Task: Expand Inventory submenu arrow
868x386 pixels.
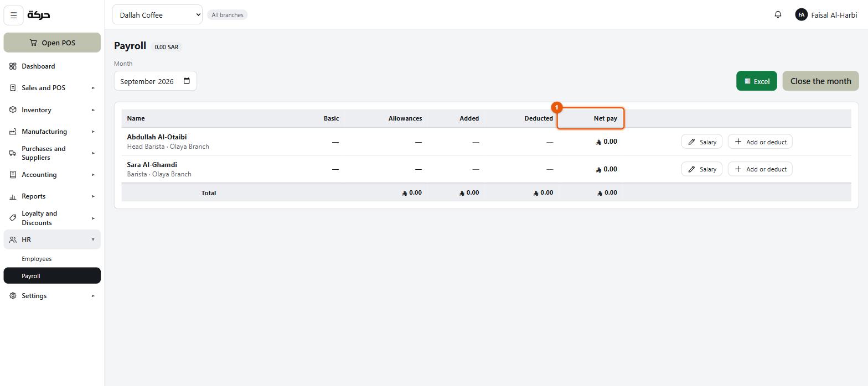Action: coord(93,110)
